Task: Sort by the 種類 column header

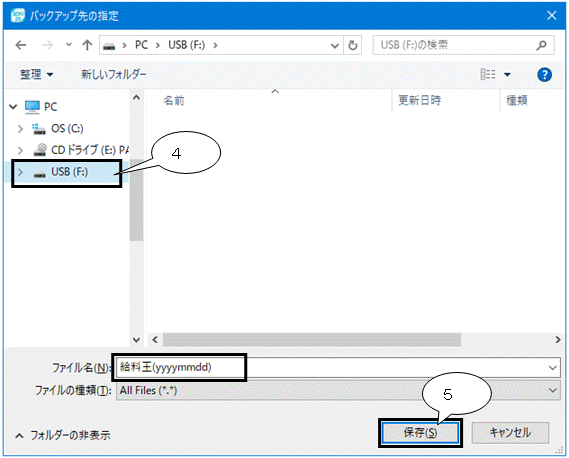Action: click(x=517, y=101)
